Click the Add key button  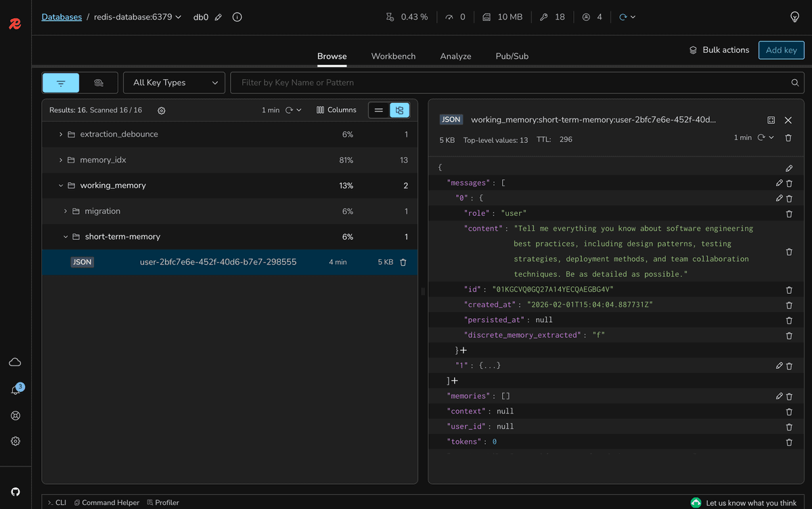[x=781, y=49]
